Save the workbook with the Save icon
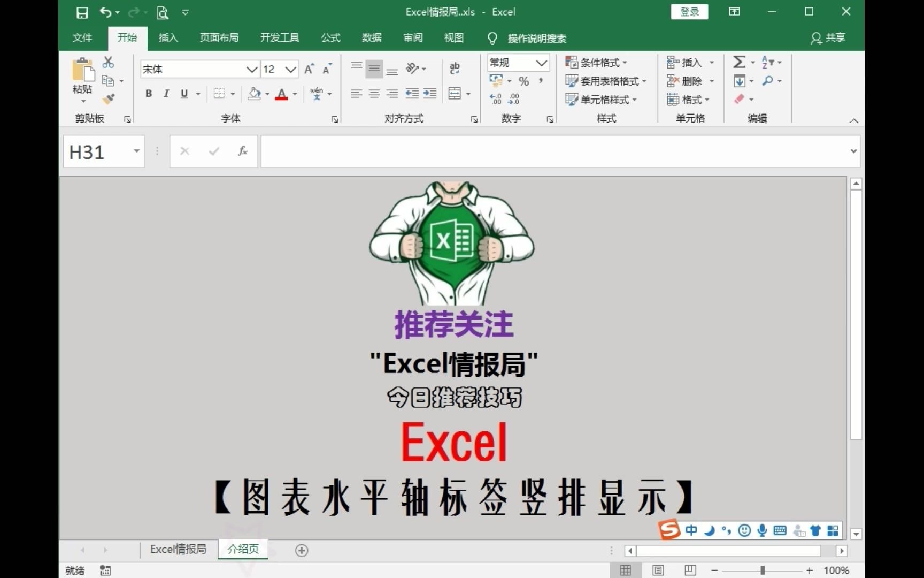Screen dimensions: 924x578 click(82, 12)
